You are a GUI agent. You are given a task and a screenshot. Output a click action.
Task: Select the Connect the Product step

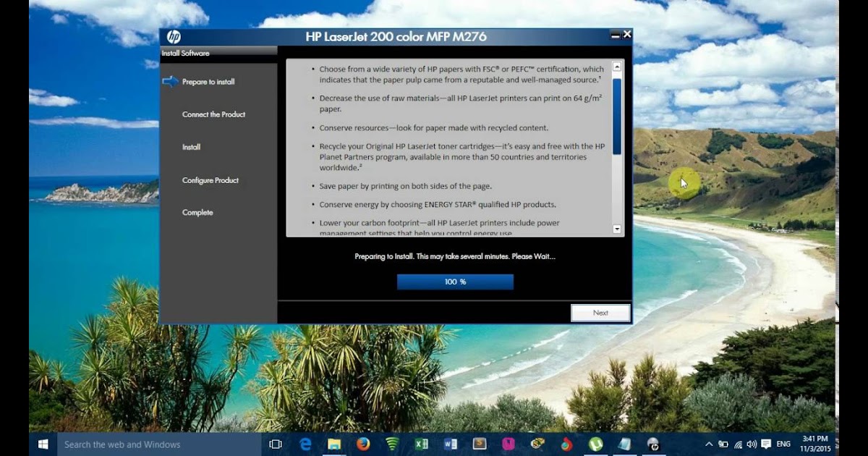(x=213, y=114)
